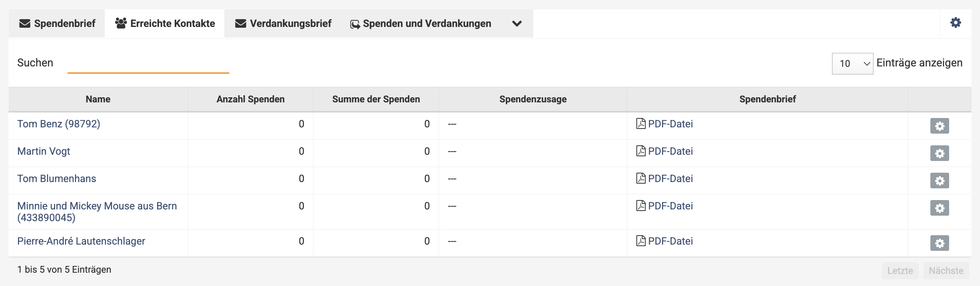
Task: Open row settings gear for Martin Vogt
Action: click(939, 153)
